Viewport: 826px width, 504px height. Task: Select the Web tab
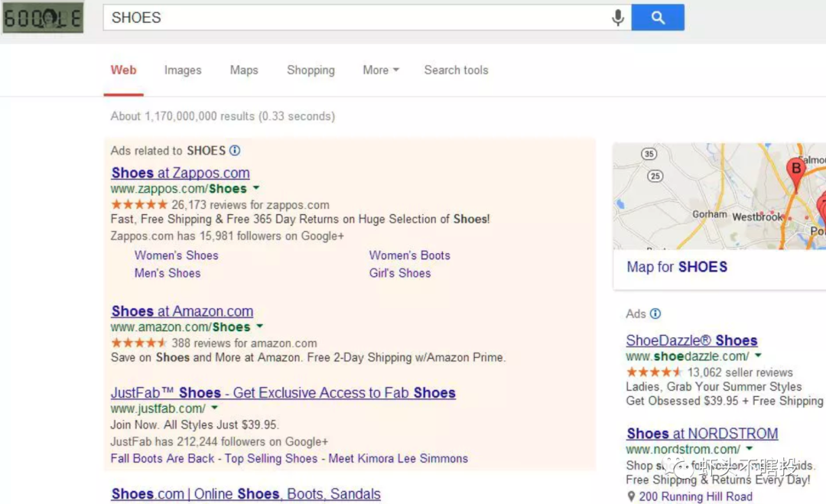tap(123, 70)
